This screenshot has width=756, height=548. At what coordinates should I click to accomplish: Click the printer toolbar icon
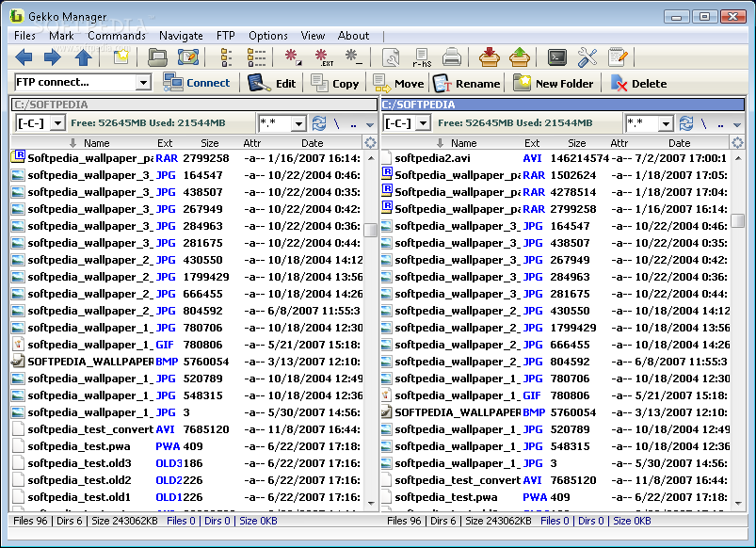(452, 57)
